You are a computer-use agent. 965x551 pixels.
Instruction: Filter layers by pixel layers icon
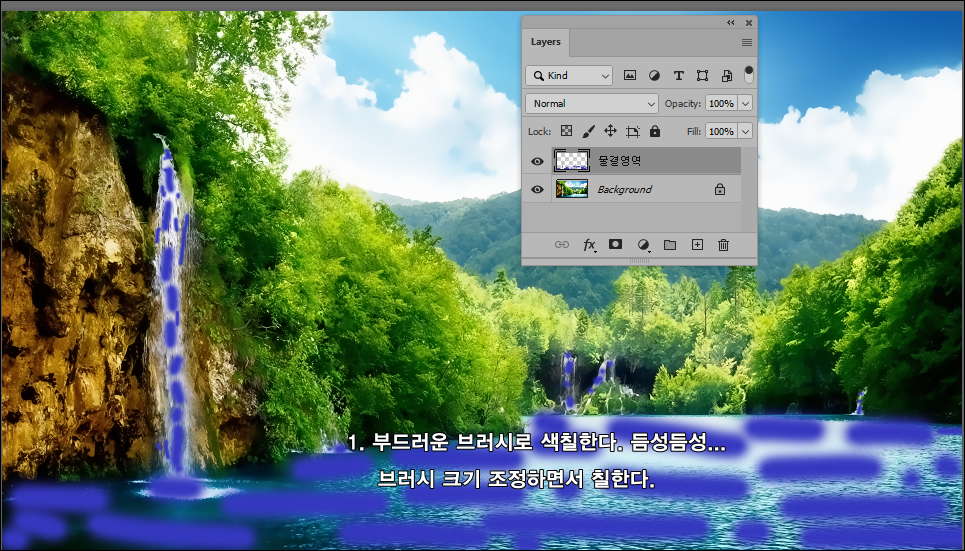(630, 75)
